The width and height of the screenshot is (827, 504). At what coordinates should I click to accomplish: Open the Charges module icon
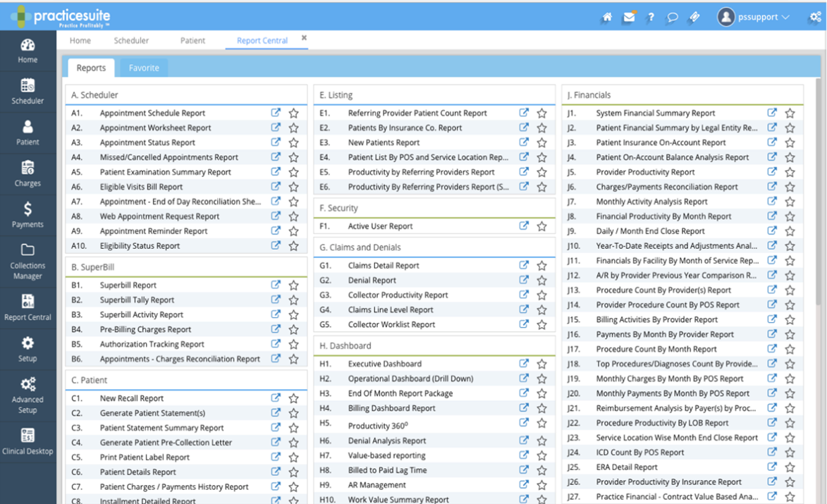tap(27, 173)
